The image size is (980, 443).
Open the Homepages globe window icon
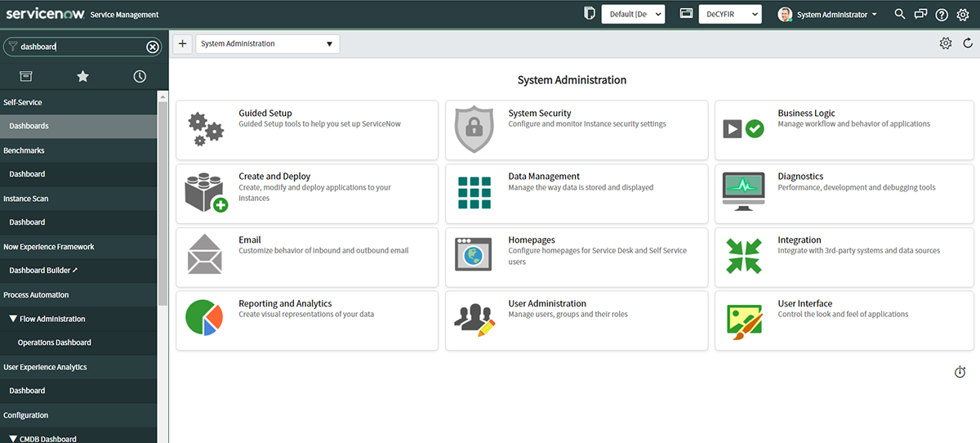point(474,255)
